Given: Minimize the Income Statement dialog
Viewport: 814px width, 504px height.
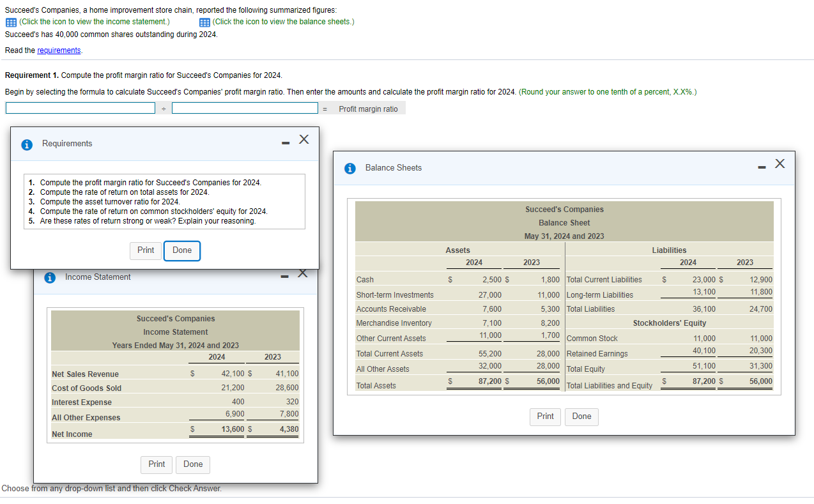Looking at the screenshot, I should [x=285, y=276].
